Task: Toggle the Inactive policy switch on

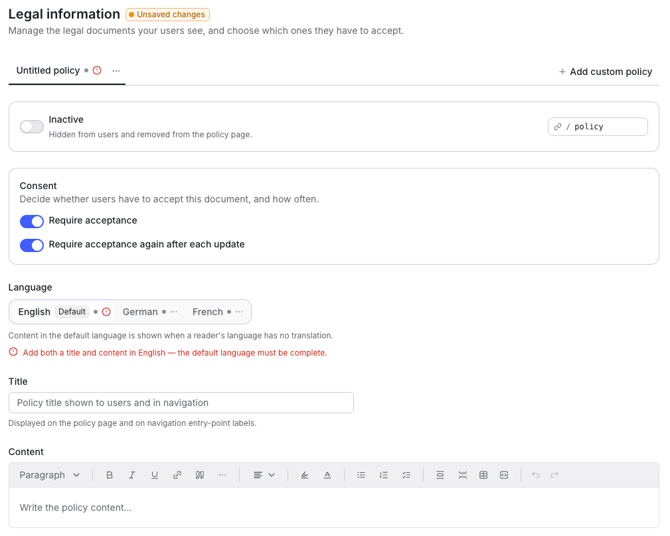Action: (32, 127)
